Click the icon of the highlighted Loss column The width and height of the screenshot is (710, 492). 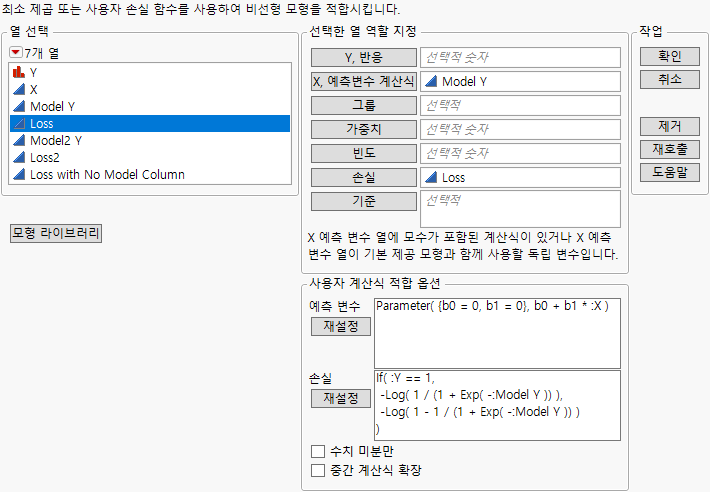pyautogui.click(x=19, y=123)
